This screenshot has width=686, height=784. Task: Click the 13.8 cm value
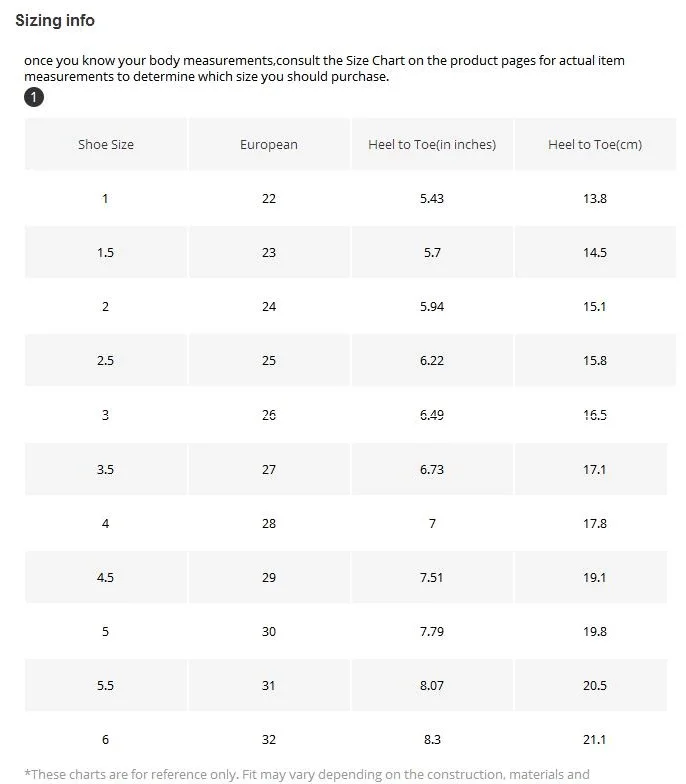(x=594, y=198)
